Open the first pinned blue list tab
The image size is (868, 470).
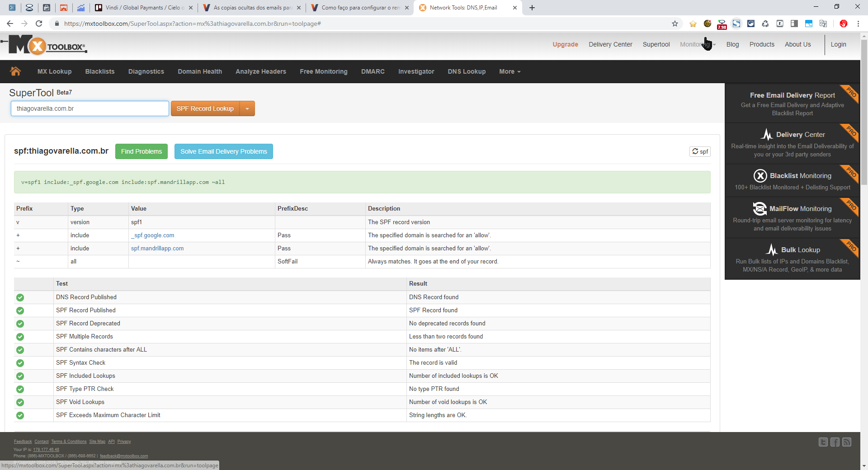[12, 8]
